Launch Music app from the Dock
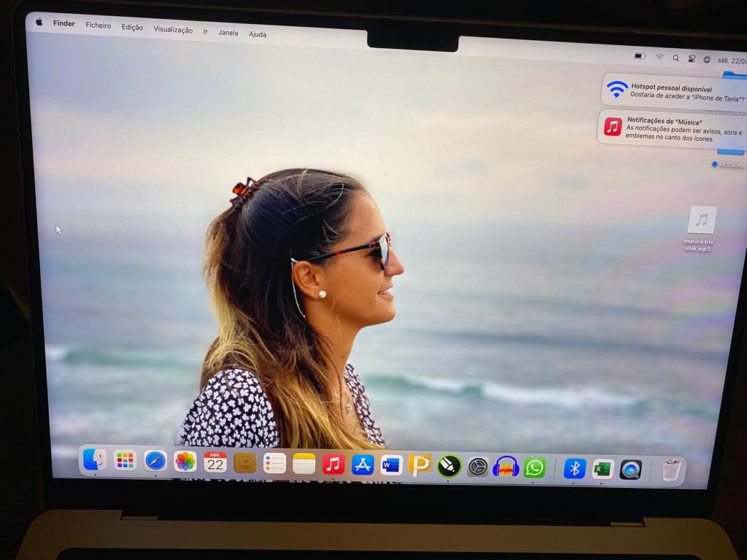 333,464
